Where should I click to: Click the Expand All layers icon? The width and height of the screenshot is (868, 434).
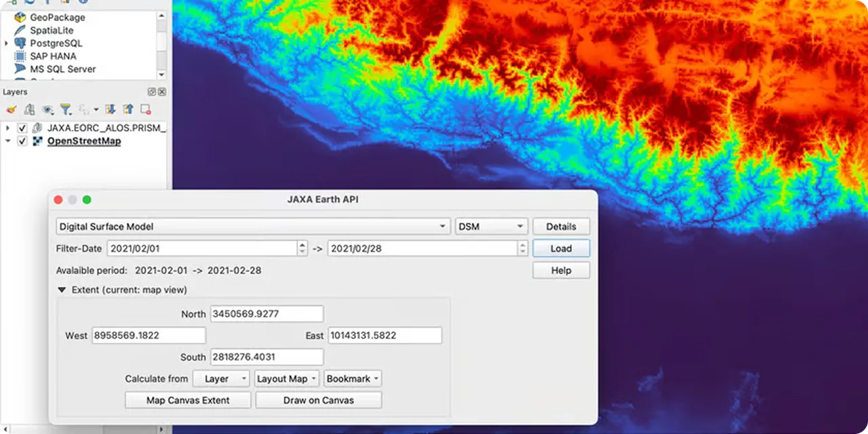click(111, 109)
